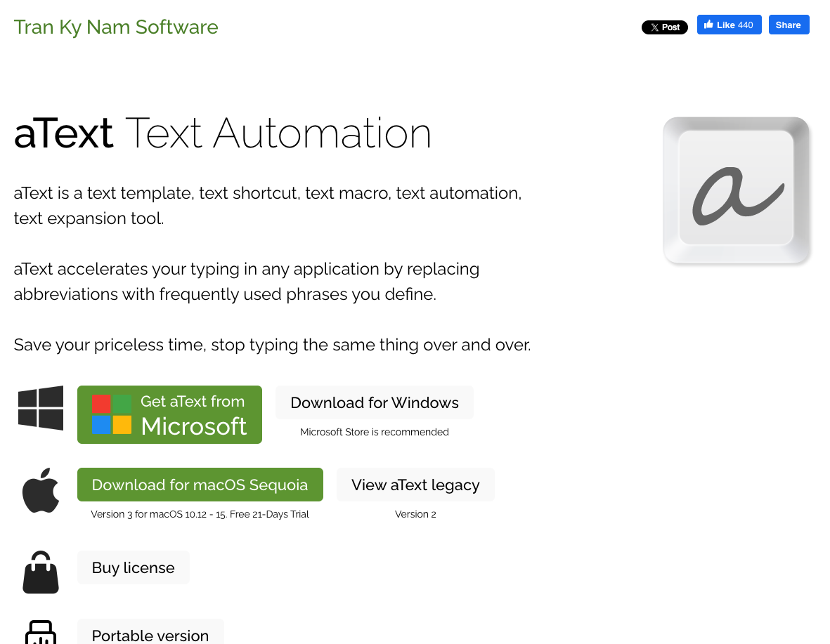Post about aText on X
Screen dimensions: 830x644
(665, 27)
